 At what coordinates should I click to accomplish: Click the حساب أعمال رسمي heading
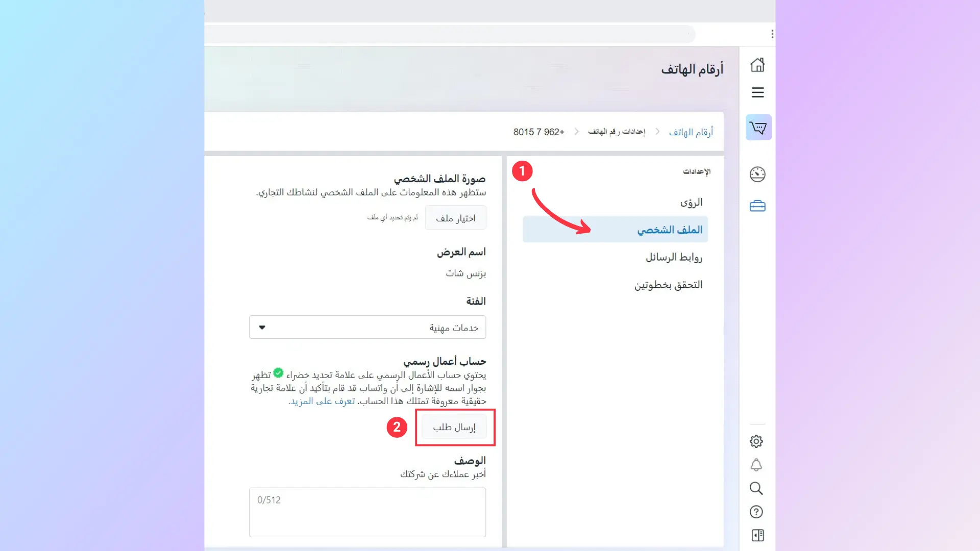445,362
